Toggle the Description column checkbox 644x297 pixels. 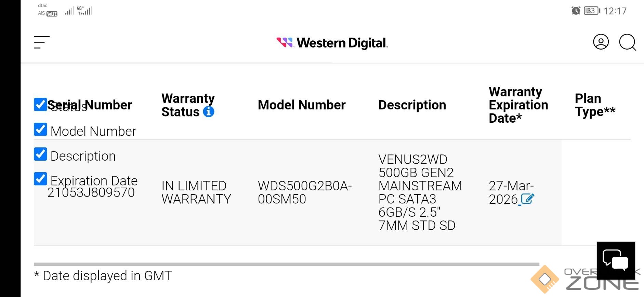pos(40,154)
